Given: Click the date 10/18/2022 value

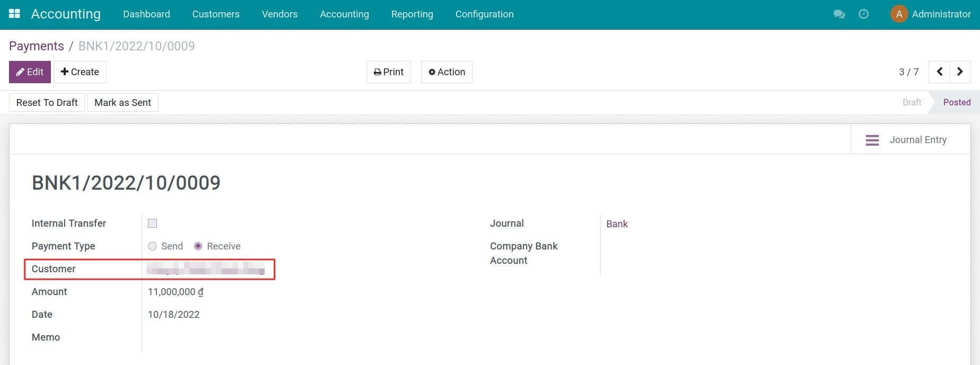Looking at the screenshot, I should pos(174,315).
